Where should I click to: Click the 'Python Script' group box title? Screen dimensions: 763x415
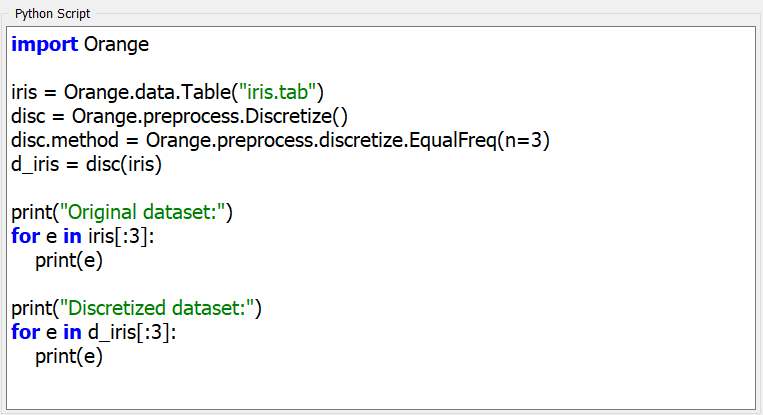(53, 14)
